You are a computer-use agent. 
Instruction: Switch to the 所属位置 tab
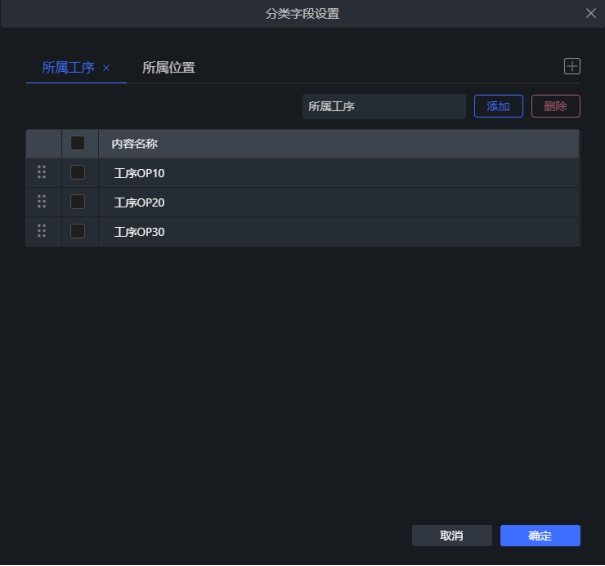tap(168, 68)
